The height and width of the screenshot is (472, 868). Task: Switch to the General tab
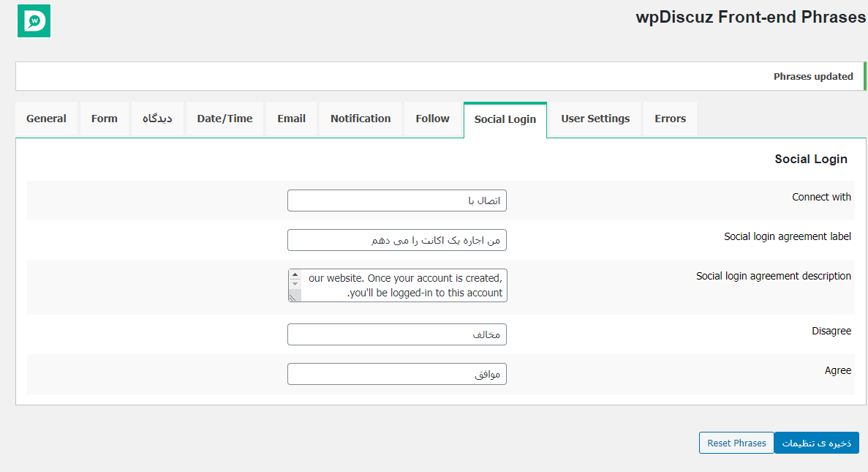tap(47, 119)
